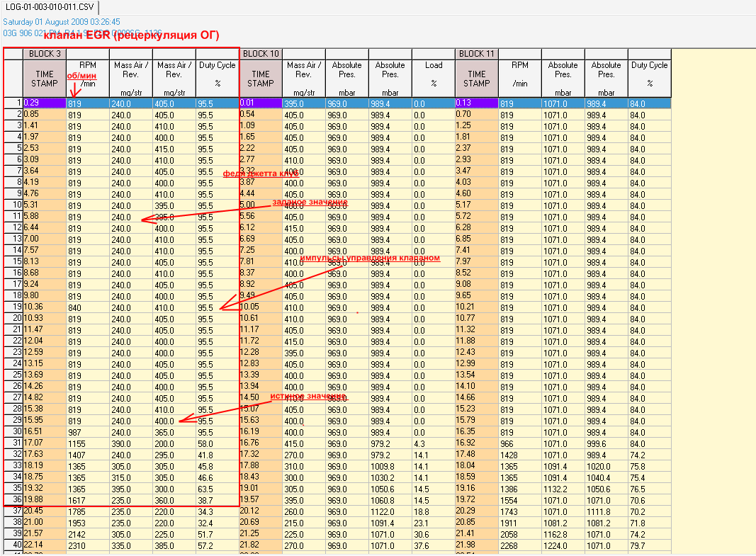Select RPM cell 1617
This screenshot has width=756, height=556.
tap(88, 500)
